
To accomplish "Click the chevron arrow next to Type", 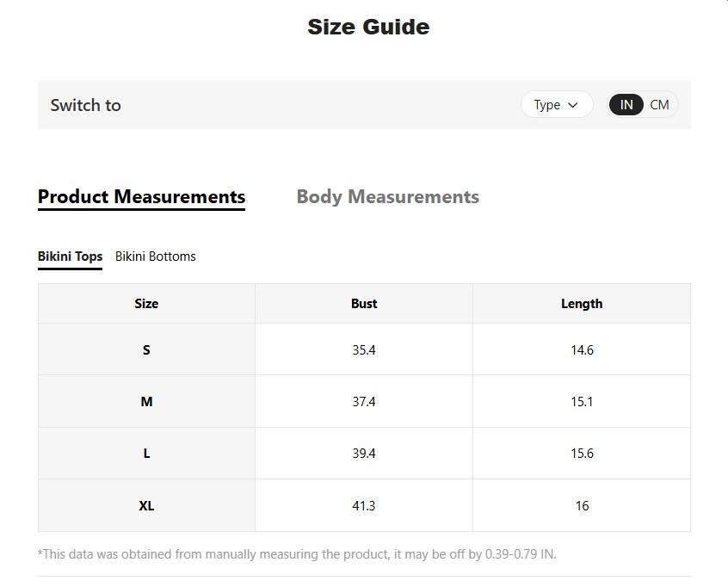I will tap(573, 105).
